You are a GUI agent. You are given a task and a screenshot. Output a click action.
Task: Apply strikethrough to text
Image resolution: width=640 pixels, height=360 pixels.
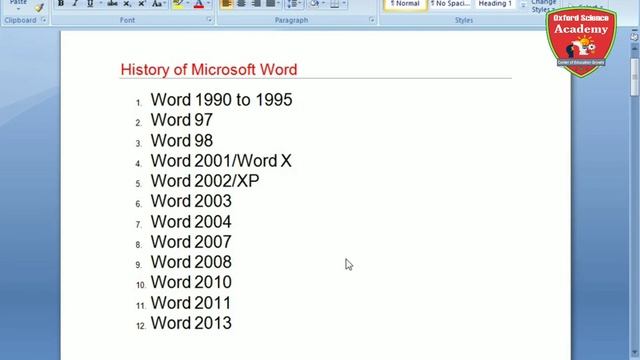point(112,4)
